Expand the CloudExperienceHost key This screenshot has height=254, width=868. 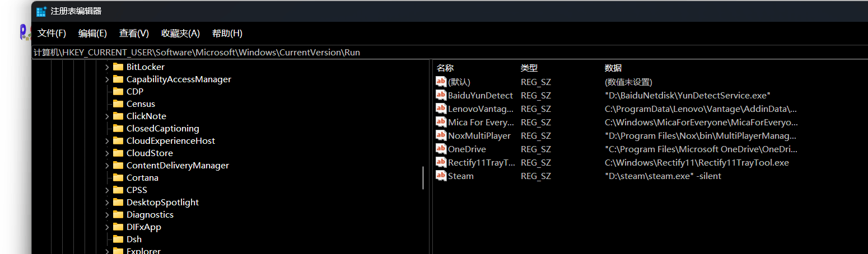[107, 141]
